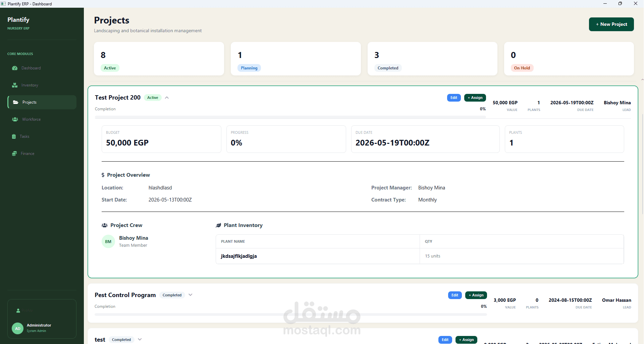This screenshot has width=644, height=344.
Task: Open the Tasks module
Action: (42, 136)
